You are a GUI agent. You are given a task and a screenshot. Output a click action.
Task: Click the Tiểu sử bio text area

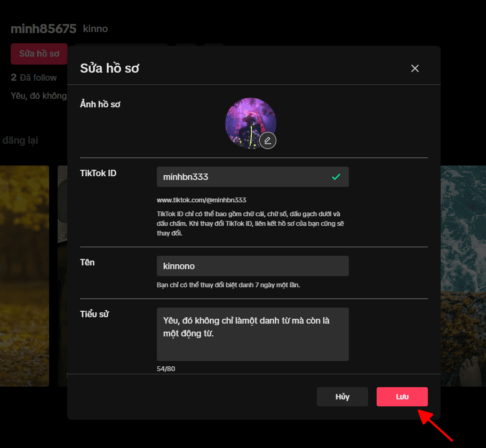click(x=253, y=334)
